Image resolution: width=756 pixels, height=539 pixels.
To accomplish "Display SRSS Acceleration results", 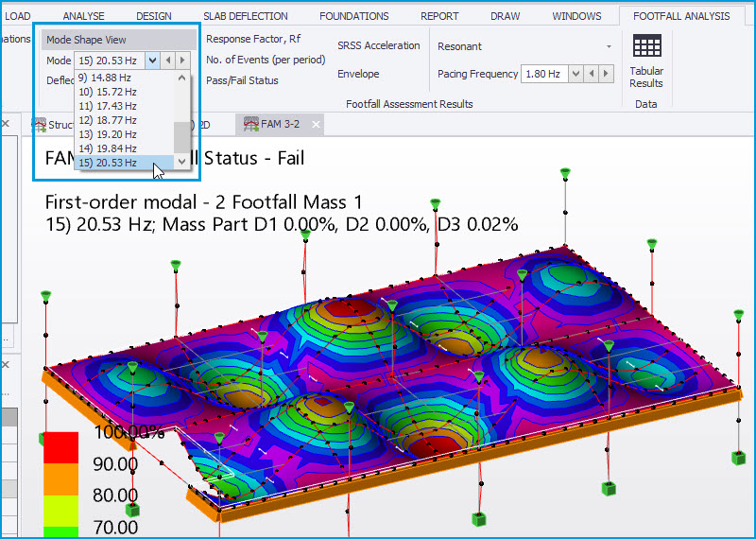I will pyautogui.click(x=378, y=45).
